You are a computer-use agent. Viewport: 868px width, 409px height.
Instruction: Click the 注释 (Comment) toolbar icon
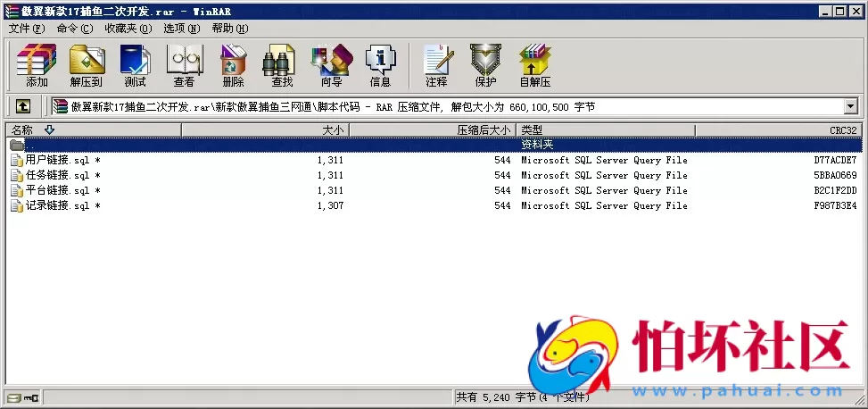click(436, 65)
